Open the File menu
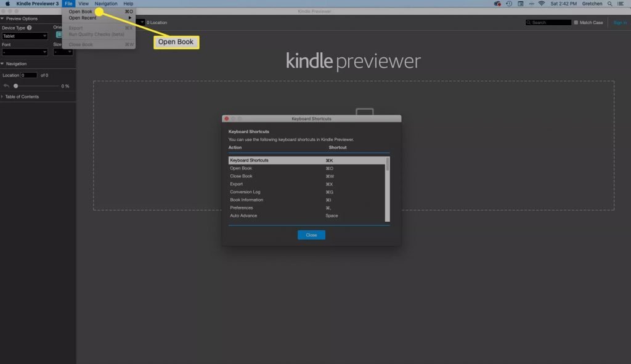 pyautogui.click(x=68, y=4)
